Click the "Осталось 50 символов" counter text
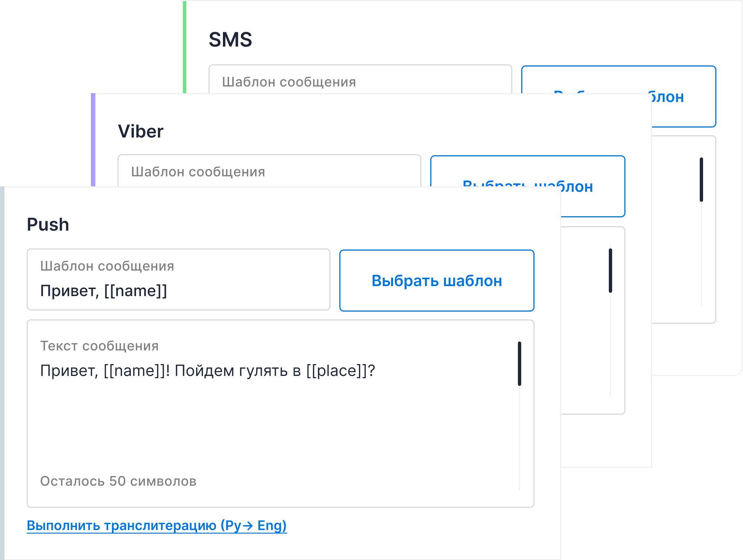Screen dimensions: 743x560 (x=118, y=481)
